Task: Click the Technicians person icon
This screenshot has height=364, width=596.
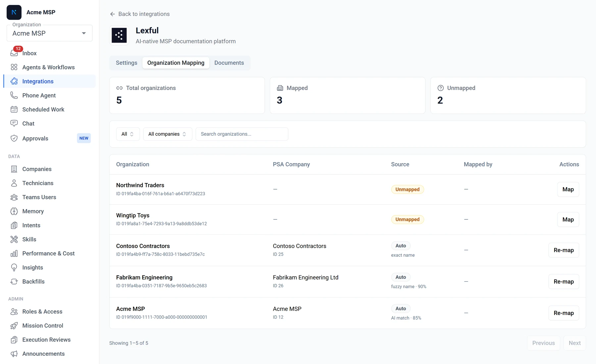Action: click(x=14, y=183)
